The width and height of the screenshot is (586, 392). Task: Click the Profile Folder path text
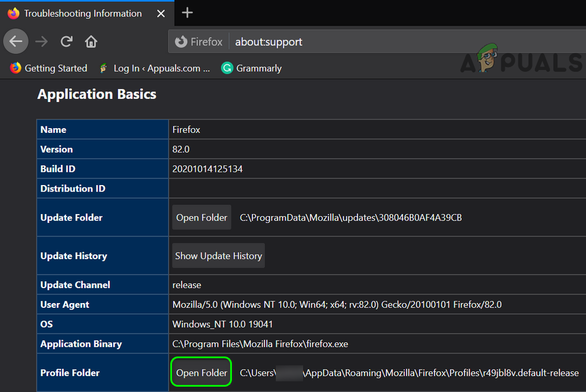click(409, 373)
